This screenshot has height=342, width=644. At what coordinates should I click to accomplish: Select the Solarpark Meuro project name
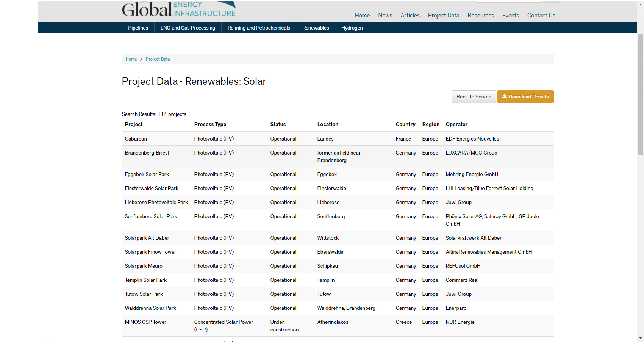144,266
